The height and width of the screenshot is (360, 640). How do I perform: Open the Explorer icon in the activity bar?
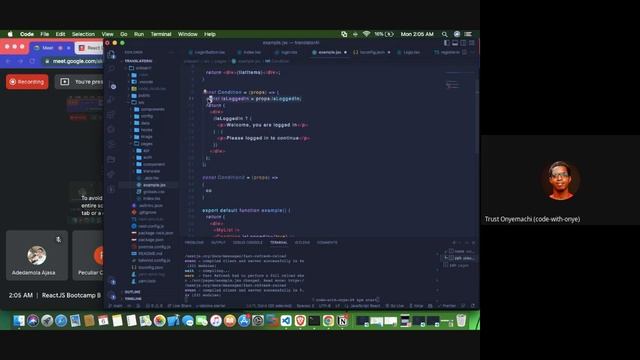coord(111,54)
